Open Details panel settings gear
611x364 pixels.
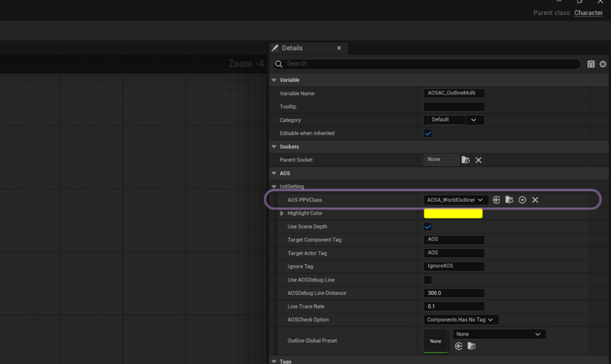pos(603,64)
